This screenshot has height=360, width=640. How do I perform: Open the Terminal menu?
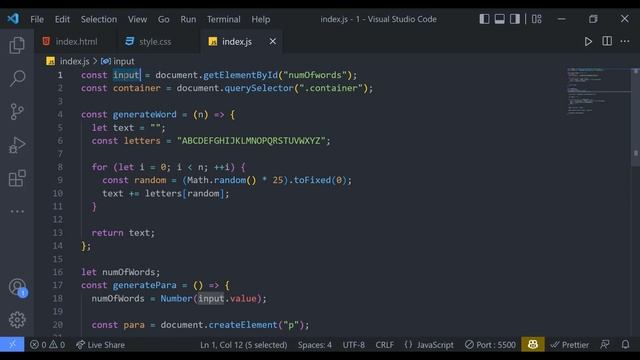pos(224,19)
